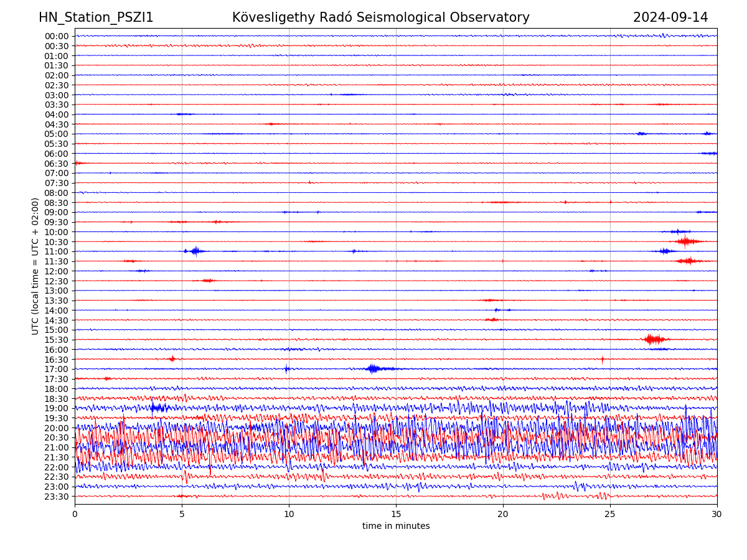Click the x-axis tick label 30
Viewport: 747px width, 560px height.
tap(717, 514)
